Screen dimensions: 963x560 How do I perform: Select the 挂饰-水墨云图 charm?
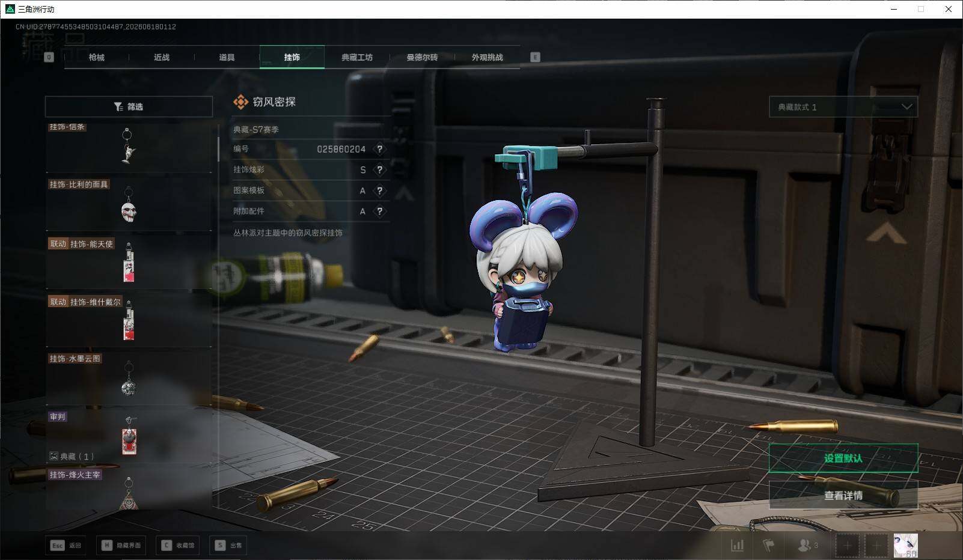click(x=129, y=379)
